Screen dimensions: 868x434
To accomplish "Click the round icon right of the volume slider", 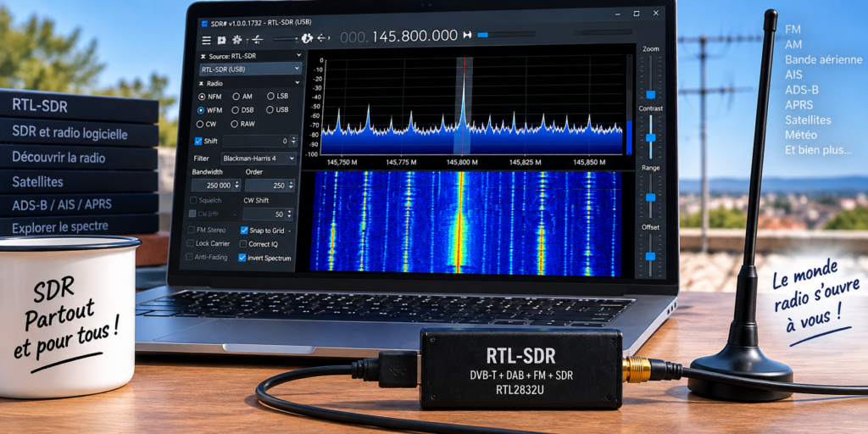I will [x=307, y=38].
